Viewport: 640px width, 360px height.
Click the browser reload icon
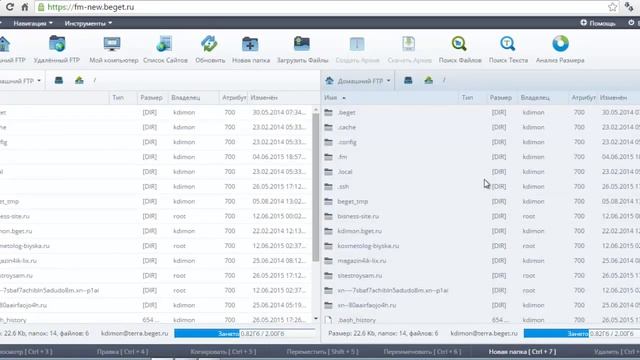point(10,7)
